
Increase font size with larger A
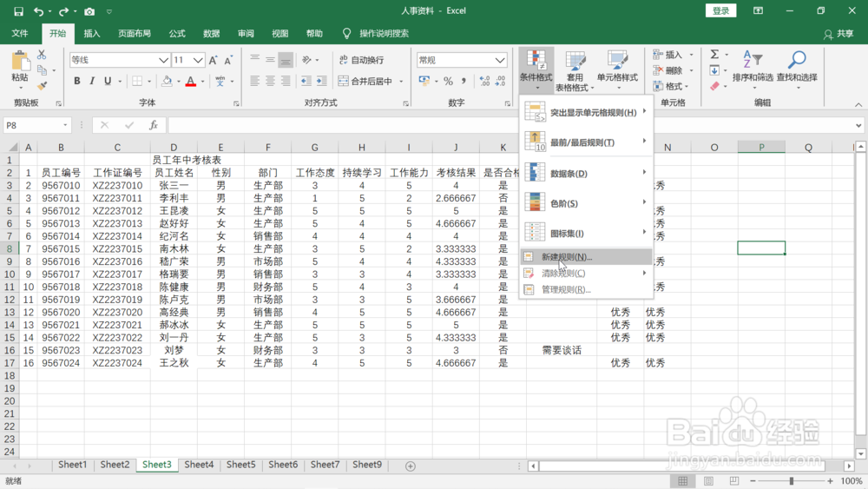(x=214, y=60)
